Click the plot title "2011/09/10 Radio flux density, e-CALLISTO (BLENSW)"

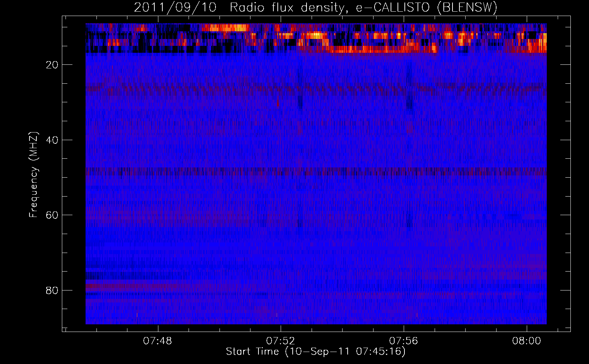316,7
